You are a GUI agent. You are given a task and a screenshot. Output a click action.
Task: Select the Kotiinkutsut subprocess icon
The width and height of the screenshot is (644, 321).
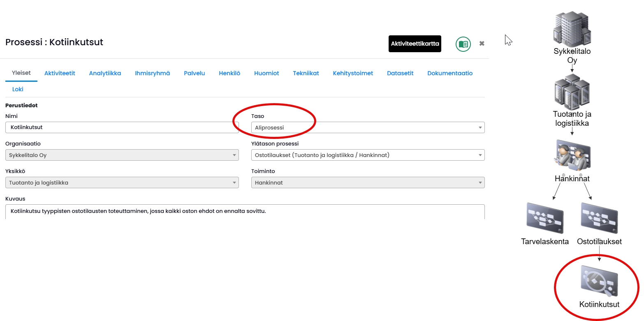pos(599,282)
